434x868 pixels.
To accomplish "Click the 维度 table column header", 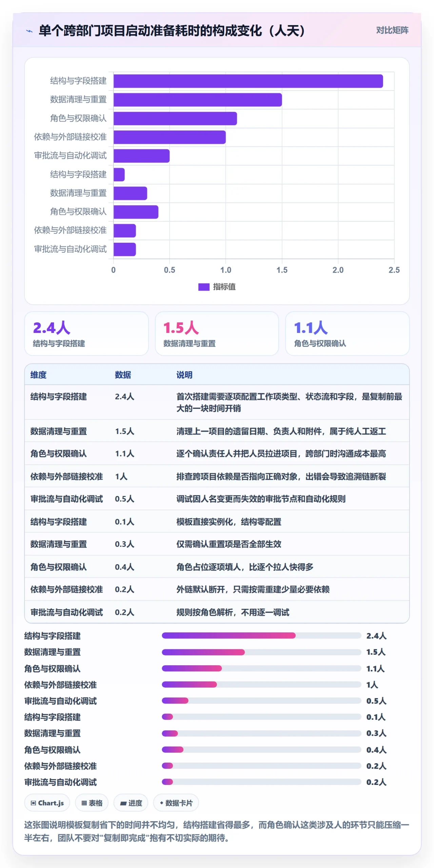I will click(x=38, y=375).
